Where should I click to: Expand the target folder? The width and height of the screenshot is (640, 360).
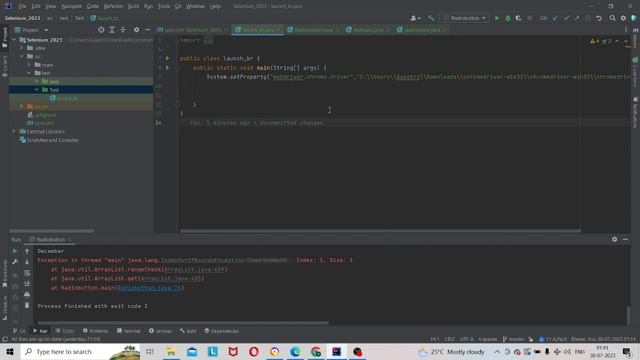[22, 106]
